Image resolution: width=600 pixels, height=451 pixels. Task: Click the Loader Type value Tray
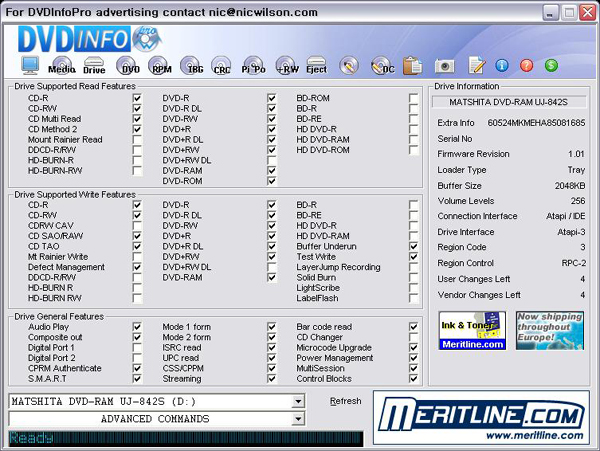click(576, 169)
